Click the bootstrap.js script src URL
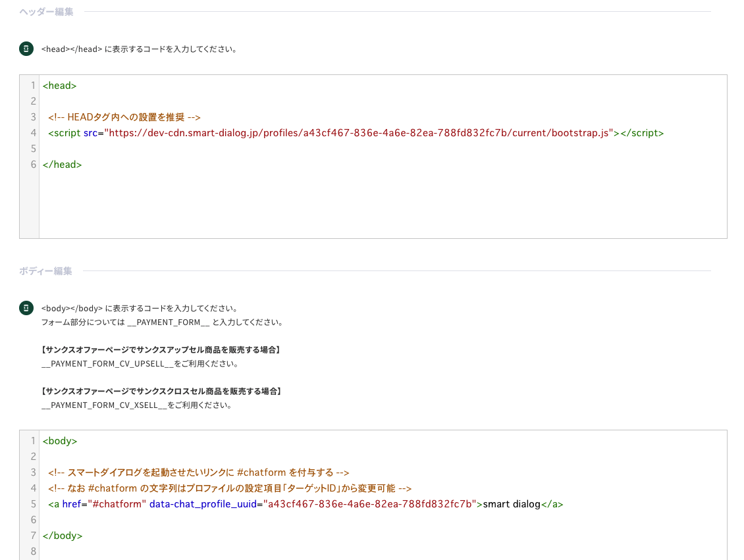 [x=359, y=133]
